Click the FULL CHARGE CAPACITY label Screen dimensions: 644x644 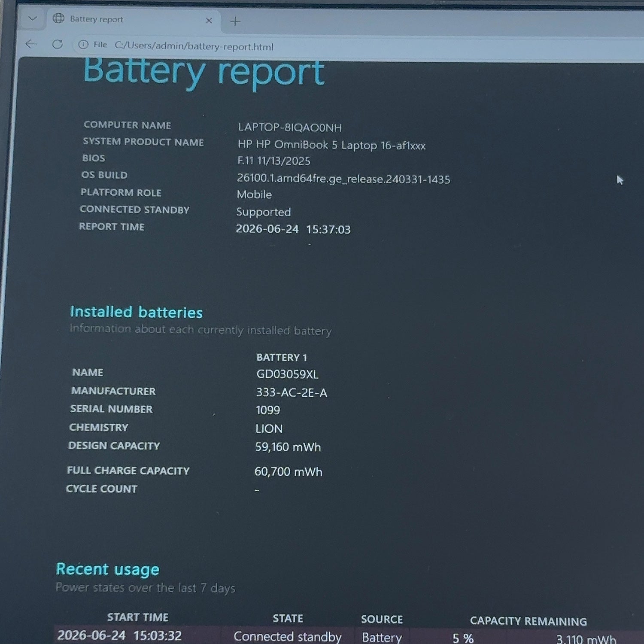pyautogui.click(x=128, y=471)
